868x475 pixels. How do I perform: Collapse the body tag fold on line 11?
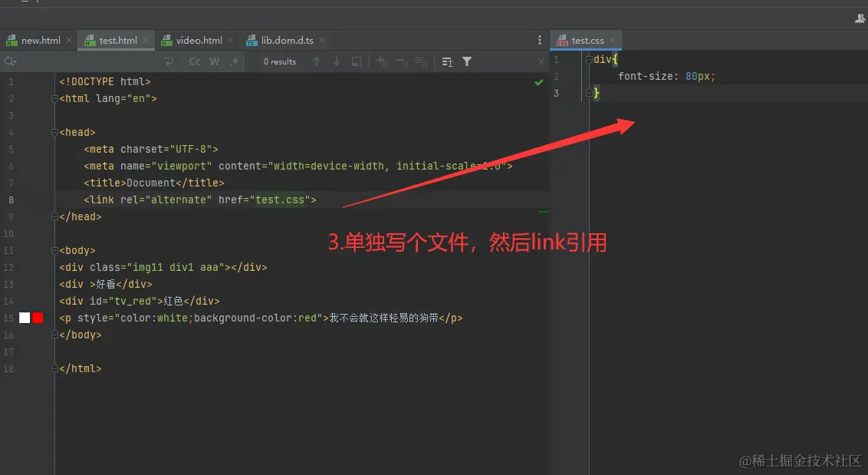pyautogui.click(x=54, y=250)
